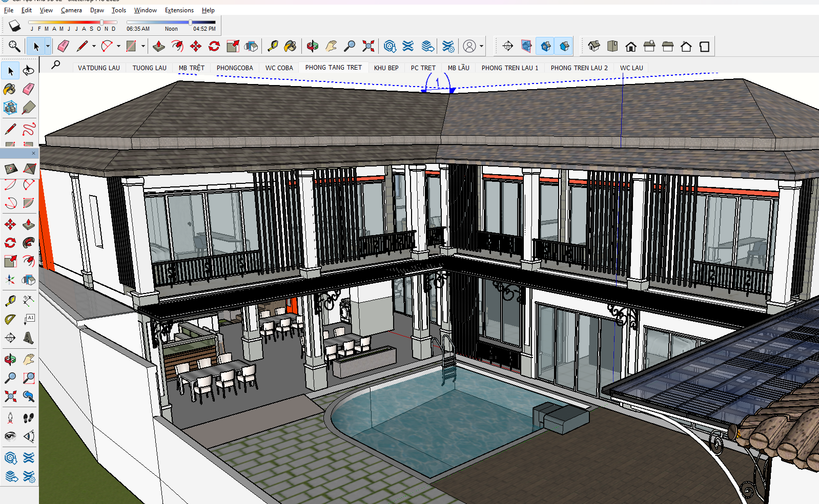Expand the Shapes tool dropdown arrow
Viewport: 819px width, 504px height.
coord(143,46)
